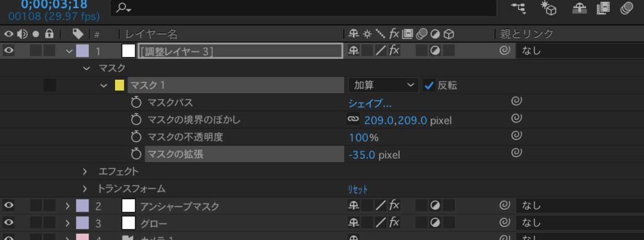Enable motion blur for layers icon

click(626, 8)
